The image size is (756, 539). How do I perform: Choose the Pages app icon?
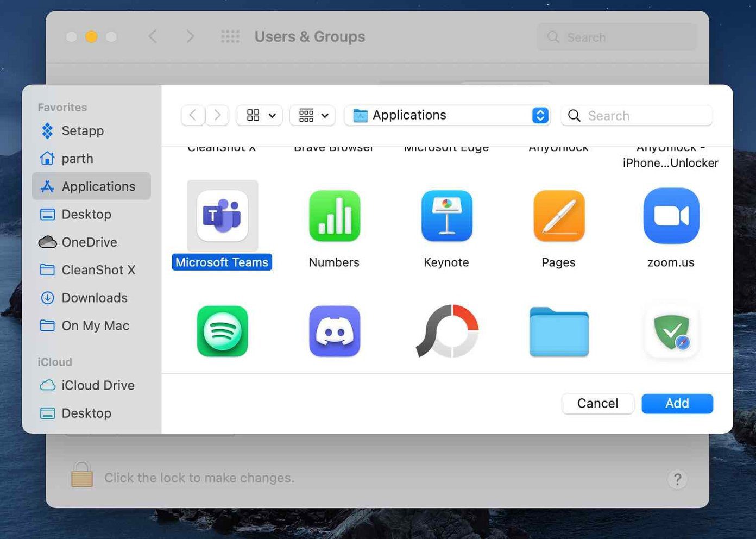coord(559,216)
